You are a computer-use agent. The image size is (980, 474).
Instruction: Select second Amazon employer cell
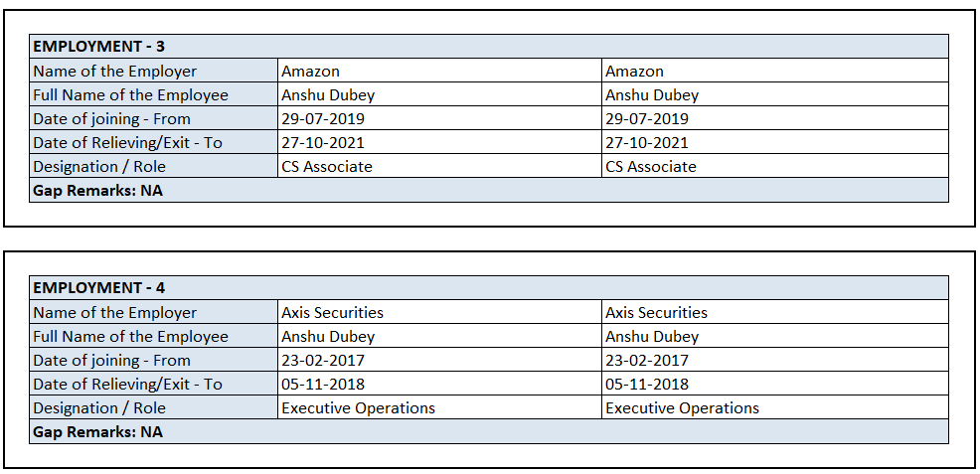pos(635,72)
